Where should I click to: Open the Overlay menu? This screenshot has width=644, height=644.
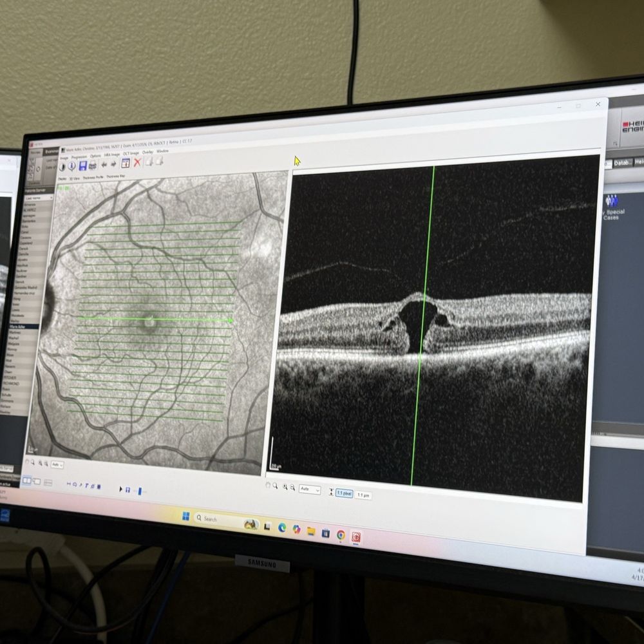coord(147,153)
